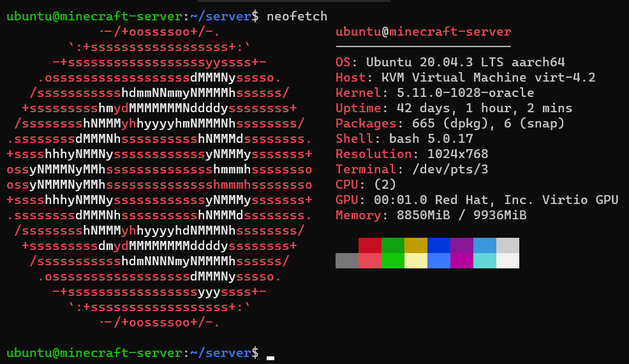The width and height of the screenshot is (629, 364).
Task: Click the dark purple color block
Action: coord(462,245)
